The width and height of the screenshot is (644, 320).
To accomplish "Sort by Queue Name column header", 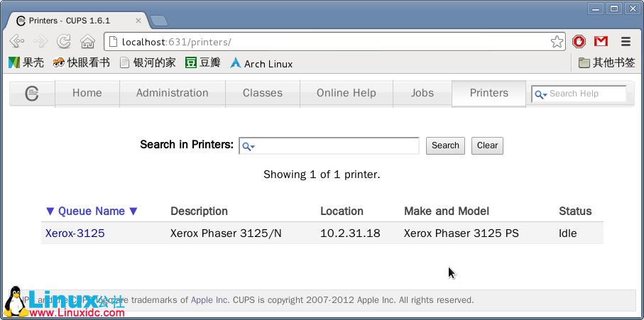I will pyautogui.click(x=92, y=211).
